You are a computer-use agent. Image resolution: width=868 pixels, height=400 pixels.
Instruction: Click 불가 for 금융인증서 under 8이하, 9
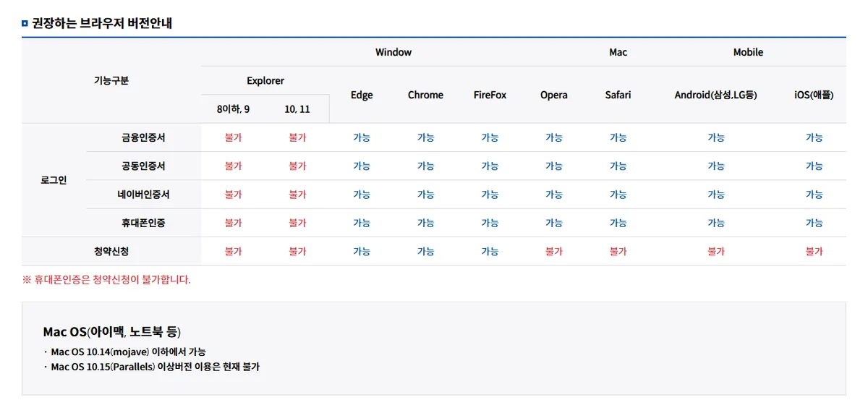click(233, 137)
